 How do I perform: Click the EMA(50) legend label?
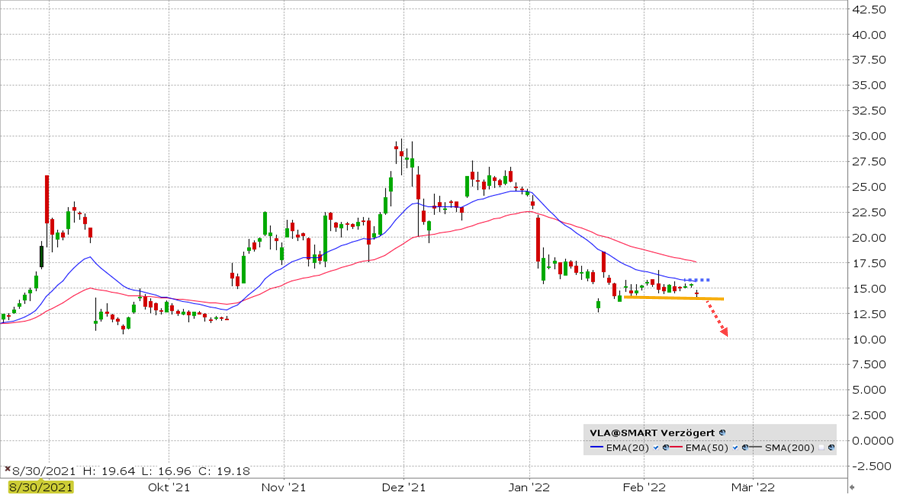(707, 448)
